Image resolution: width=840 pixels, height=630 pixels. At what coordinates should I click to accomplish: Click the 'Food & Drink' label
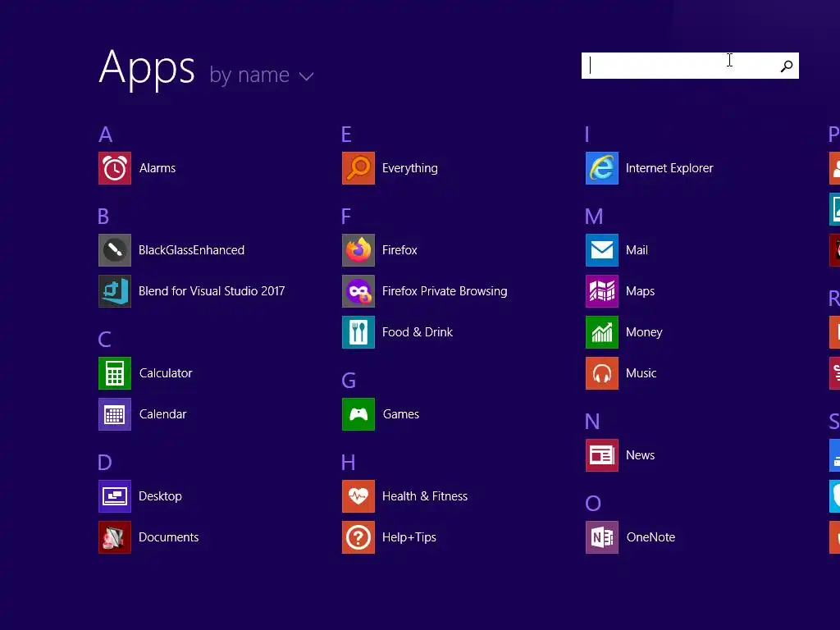(418, 332)
